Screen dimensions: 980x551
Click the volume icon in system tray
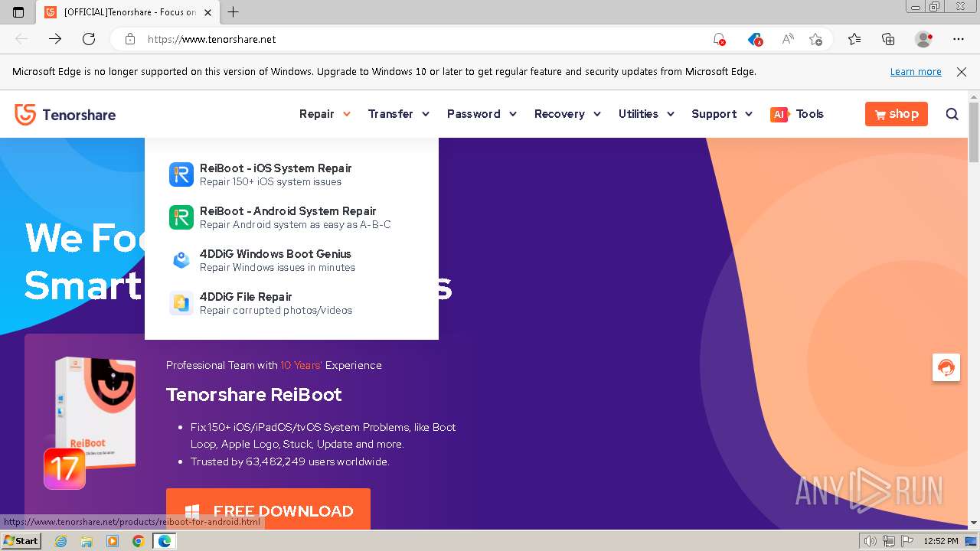870,541
